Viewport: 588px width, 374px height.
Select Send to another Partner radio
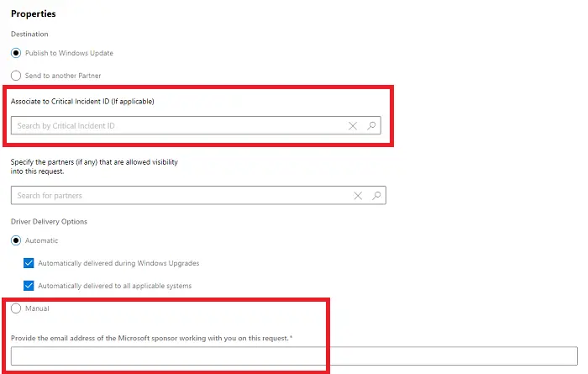[x=16, y=76]
